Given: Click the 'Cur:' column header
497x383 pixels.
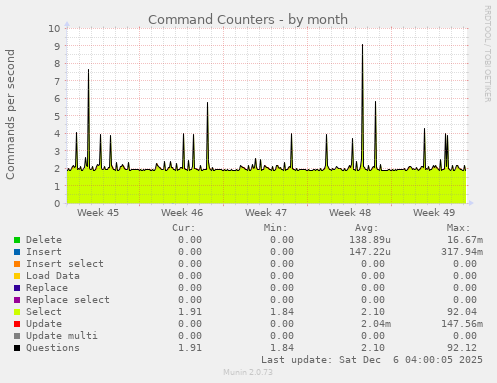Looking at the screenshot, I should [x=184, y=228].
